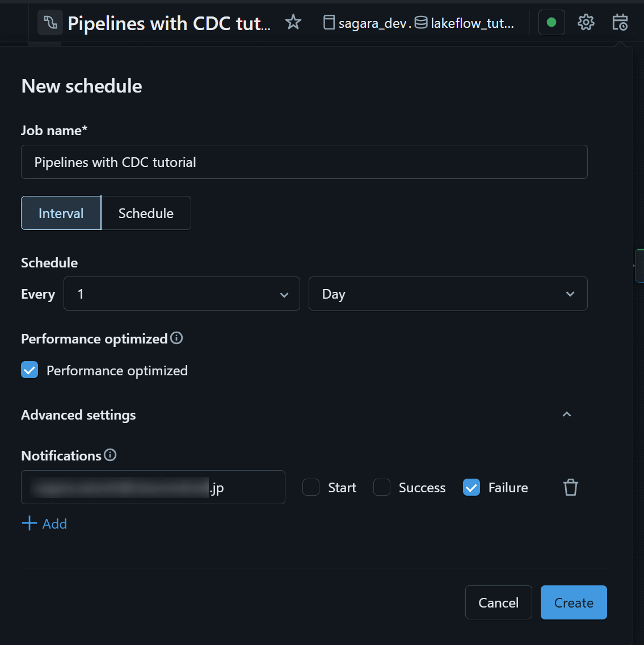Enable the Success notification checkbox
Image resolution: width=644 pixels, height=645 pixels.
pyautogui.click(x=382, y=487)
